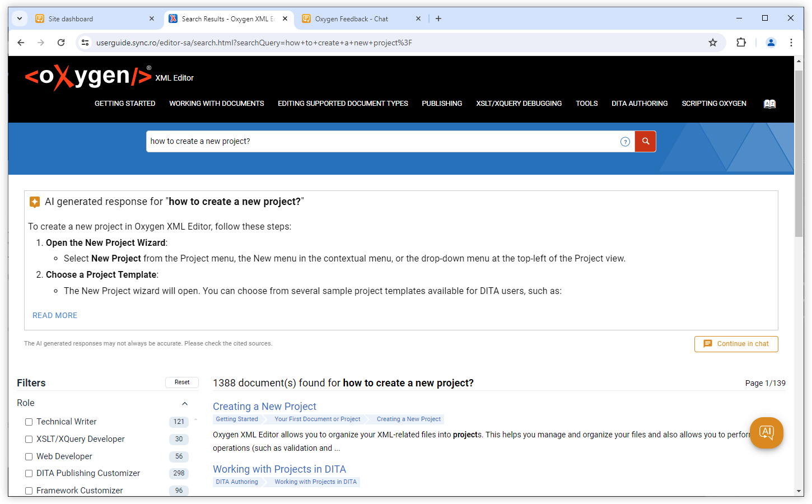Open the index book icon in navigation

point(769,104)
